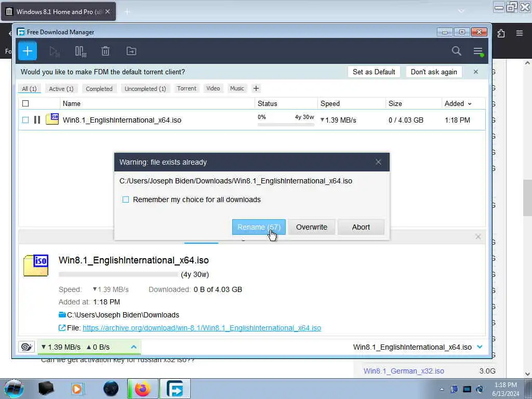The height and width of the screenshot is (399, 532).
Task: Open search with magnifier icon
Action: (456, 51)
